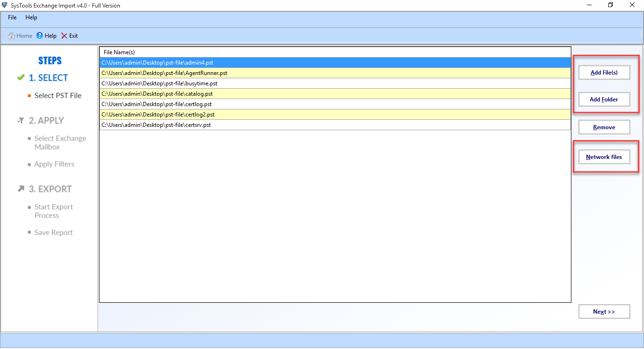Proceed with the Next >> button
This screenshot has height=349, width=644.
(604, 312)
